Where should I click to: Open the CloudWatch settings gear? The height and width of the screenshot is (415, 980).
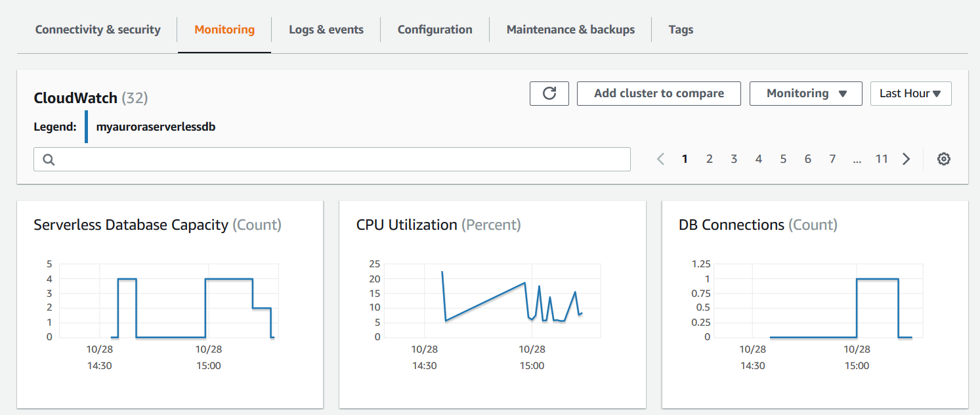943,159
